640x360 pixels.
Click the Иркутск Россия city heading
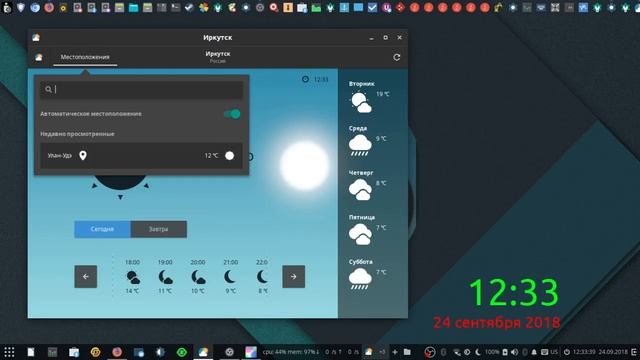pyautogui.click(x=218, y=57)
